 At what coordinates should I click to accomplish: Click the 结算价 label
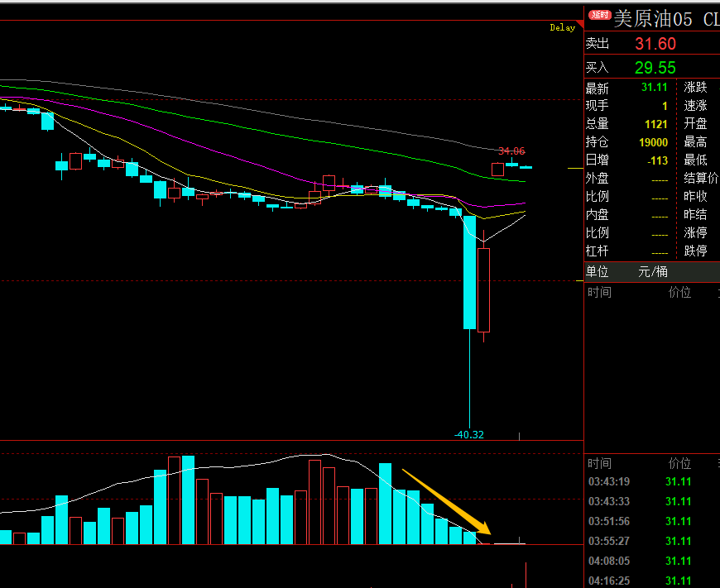coord(701,178)
